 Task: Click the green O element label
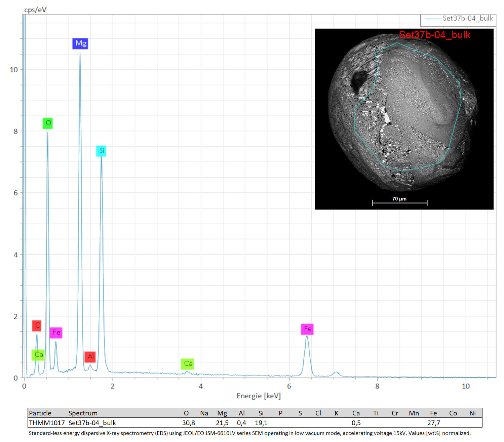coord(48,123)
